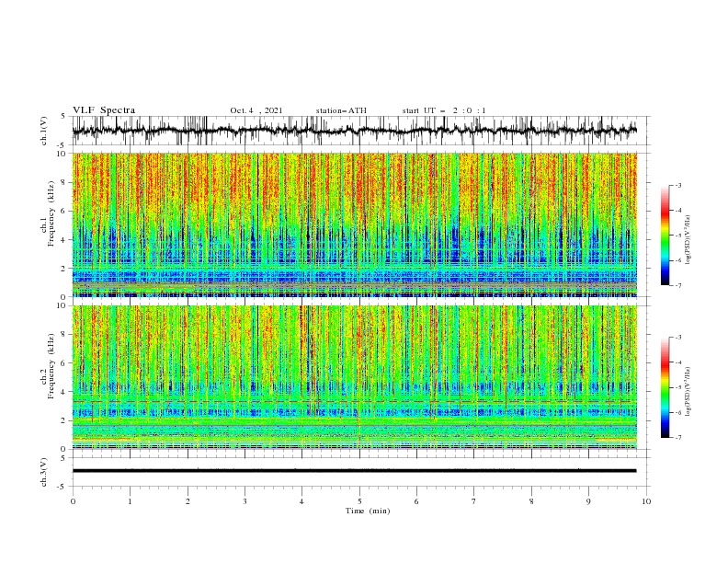Click the "10" kHz tick of ch.2 spectrogram
728x563 pixels.
[63, 305]
